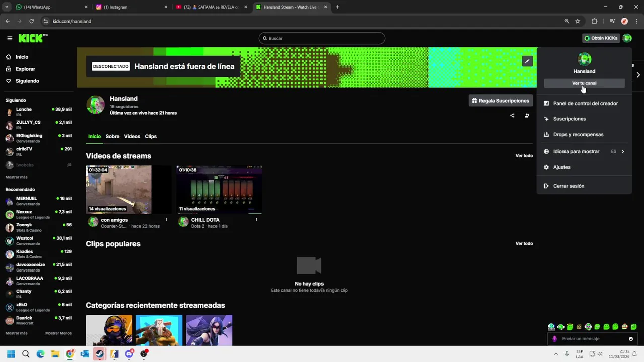644x362 pixels.
Task: Click the emoji picker icon in chat box
Action: 631,339
